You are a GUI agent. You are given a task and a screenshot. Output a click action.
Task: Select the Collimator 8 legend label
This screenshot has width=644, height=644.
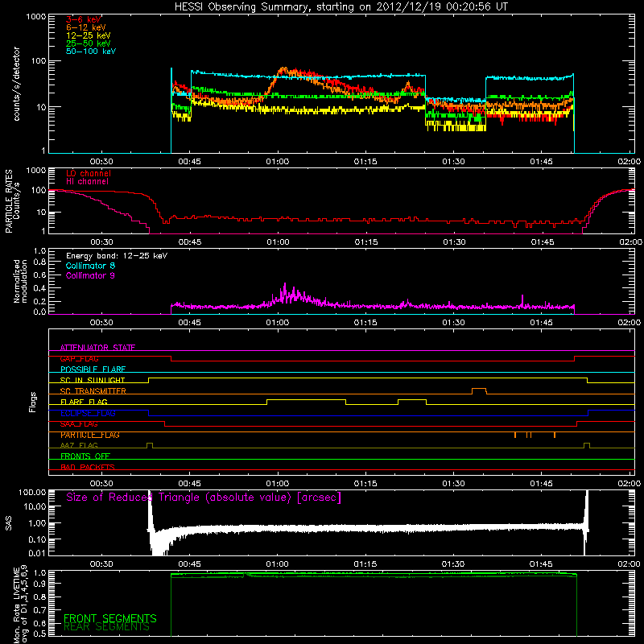point(90,266)
